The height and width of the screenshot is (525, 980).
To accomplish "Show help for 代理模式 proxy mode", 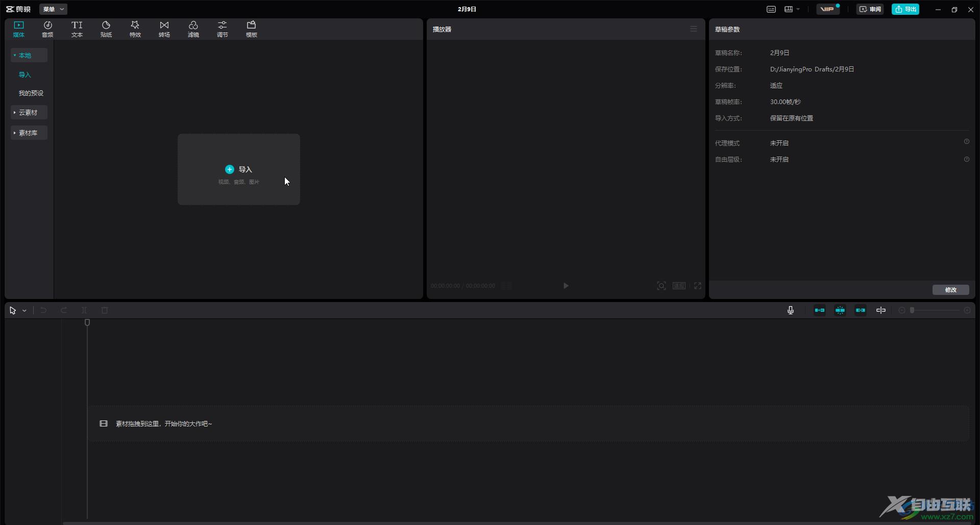I will coord(967,142).
